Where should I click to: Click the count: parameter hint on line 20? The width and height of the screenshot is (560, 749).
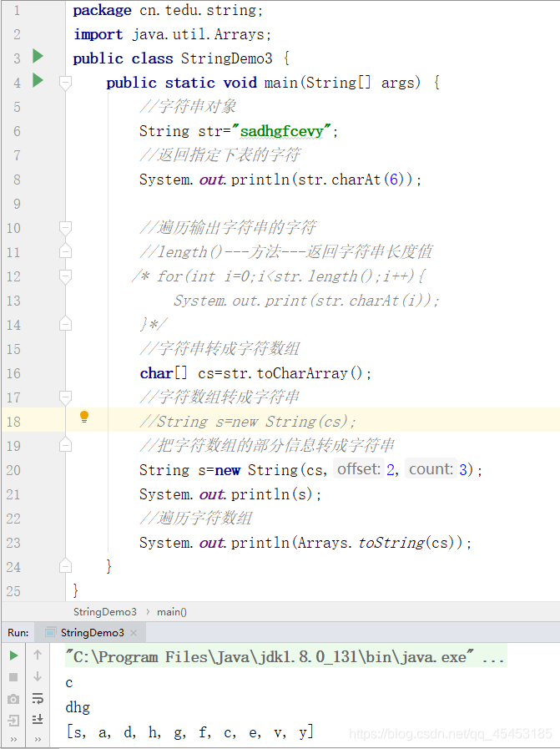(x=431, y=469)
